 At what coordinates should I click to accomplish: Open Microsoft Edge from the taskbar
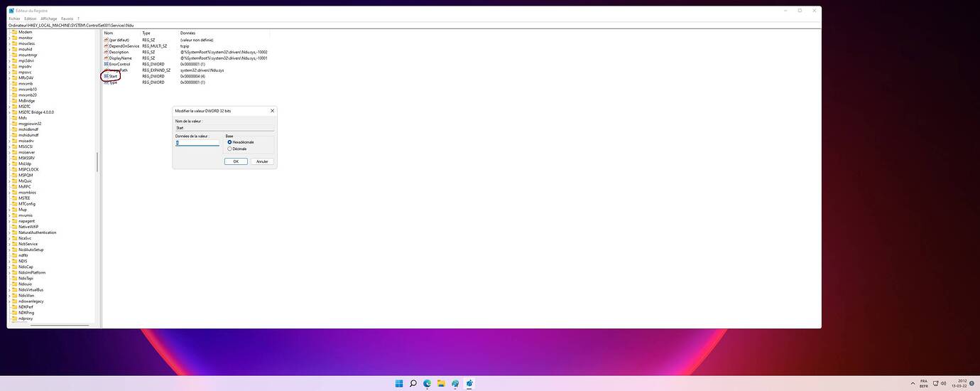click(428, 383)
